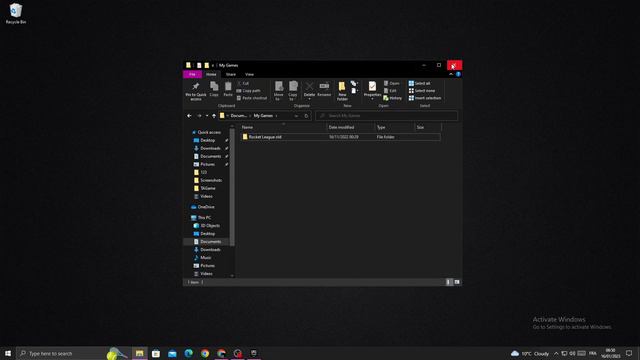Click Open in the Open group
640x360 pixels.
[391, 83]
